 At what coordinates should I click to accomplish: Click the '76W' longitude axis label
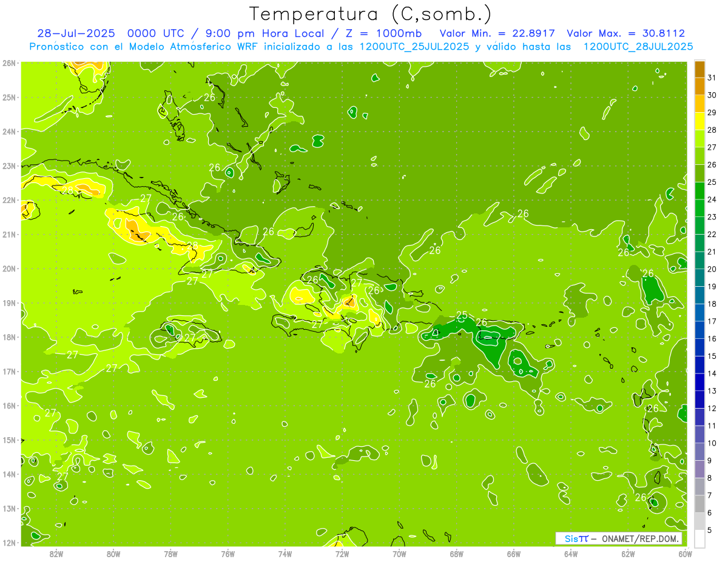(228, 554)
